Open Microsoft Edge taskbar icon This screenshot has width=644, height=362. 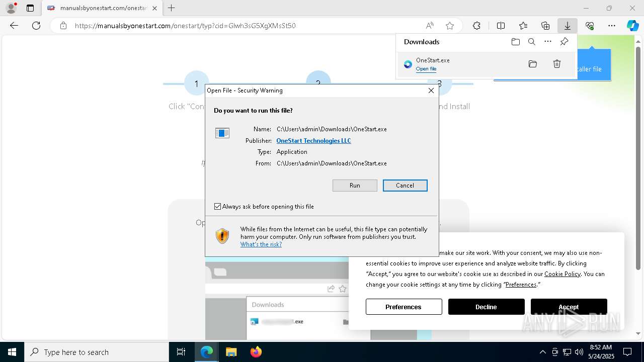coord(207,352)
